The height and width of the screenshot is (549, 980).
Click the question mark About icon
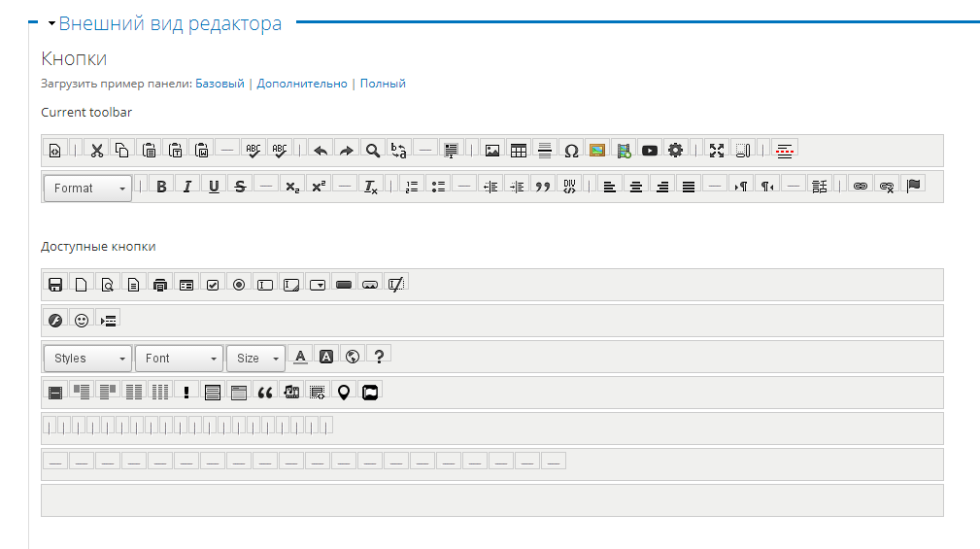(379, 357)
